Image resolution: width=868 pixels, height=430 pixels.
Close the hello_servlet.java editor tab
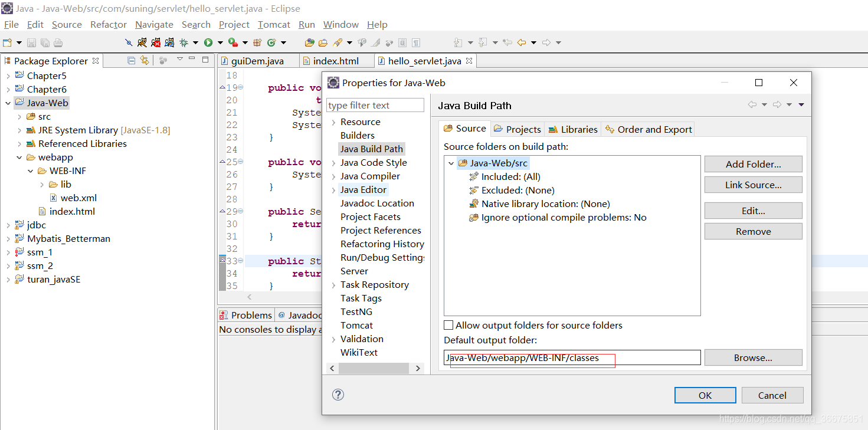[469, 61]
